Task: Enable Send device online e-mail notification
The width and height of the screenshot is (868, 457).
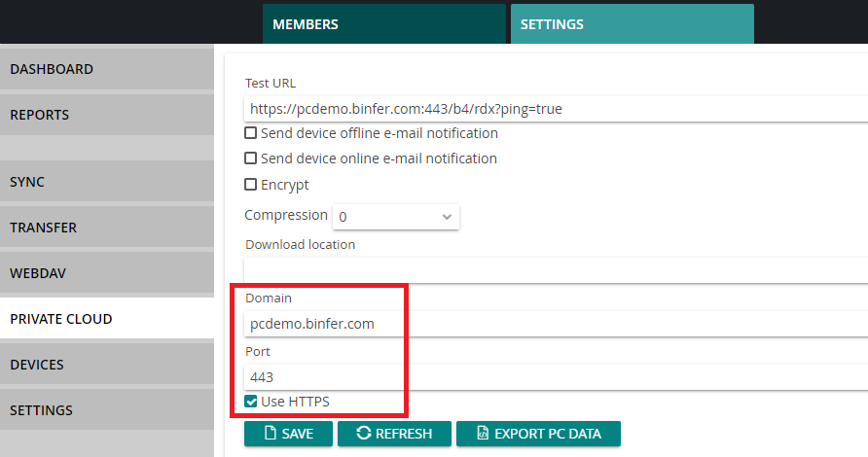Action: [251, 158]
